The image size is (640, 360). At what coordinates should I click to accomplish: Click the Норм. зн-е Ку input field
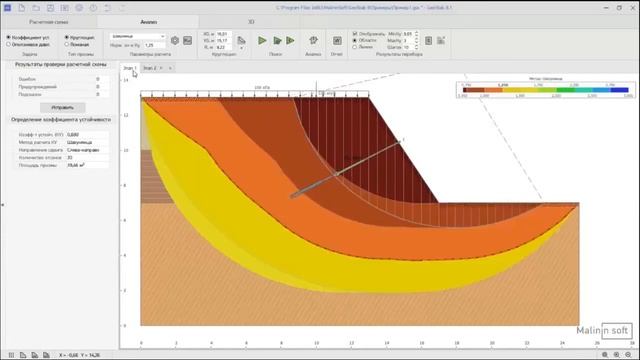point(155,45)
